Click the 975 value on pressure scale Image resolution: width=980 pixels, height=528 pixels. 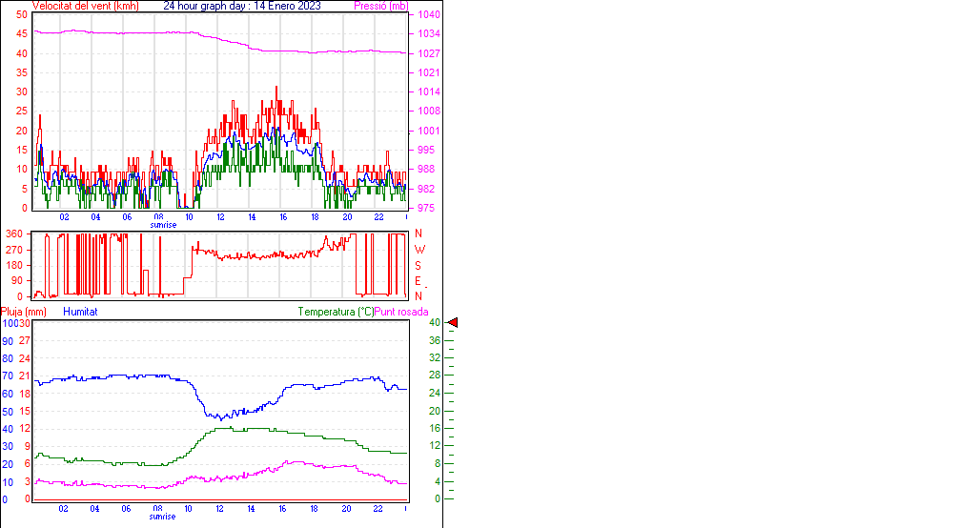(426, 208)
